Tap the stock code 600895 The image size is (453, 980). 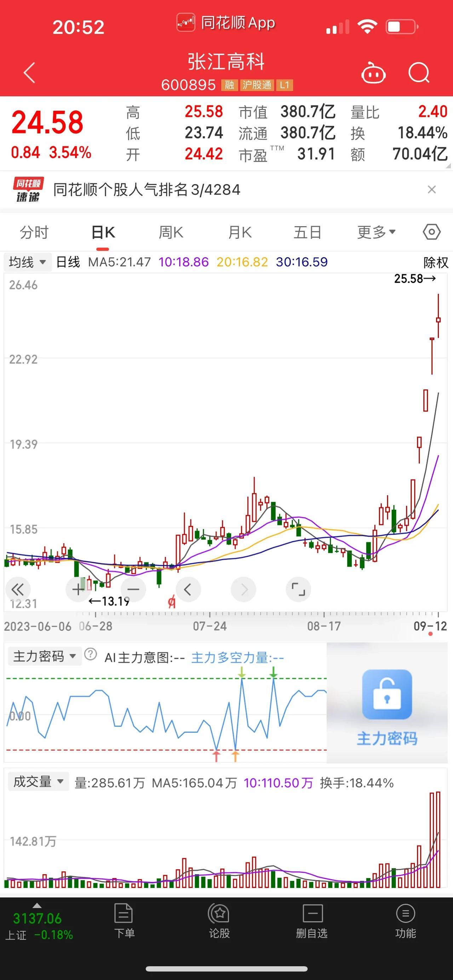[188, 85]
